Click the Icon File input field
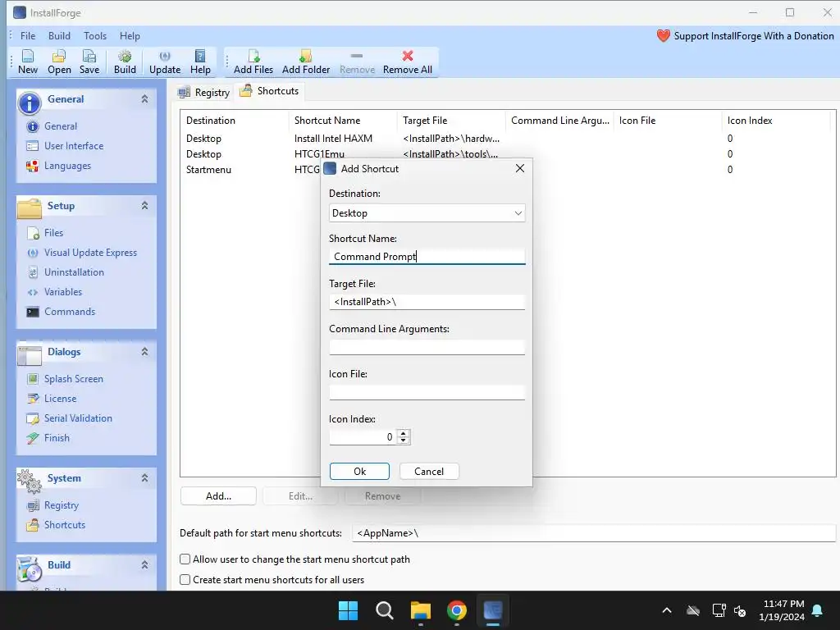The width and height of the screenshot is (840, 630). pos(427,392)
